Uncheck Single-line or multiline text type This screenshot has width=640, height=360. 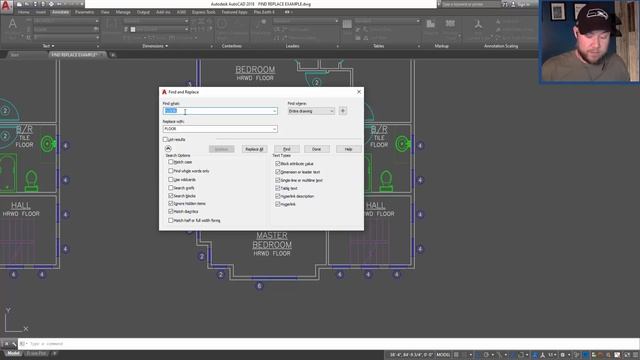click(x=278, y=180)
